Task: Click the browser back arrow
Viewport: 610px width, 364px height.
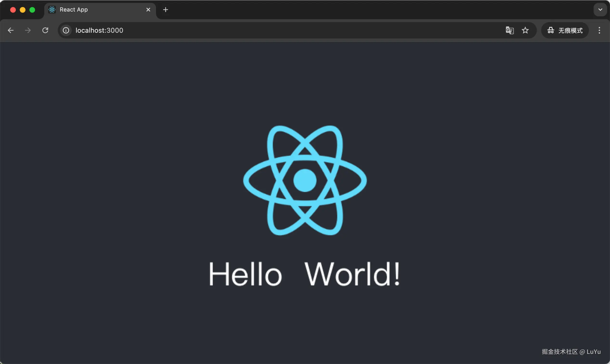Action: coord(11,30)
